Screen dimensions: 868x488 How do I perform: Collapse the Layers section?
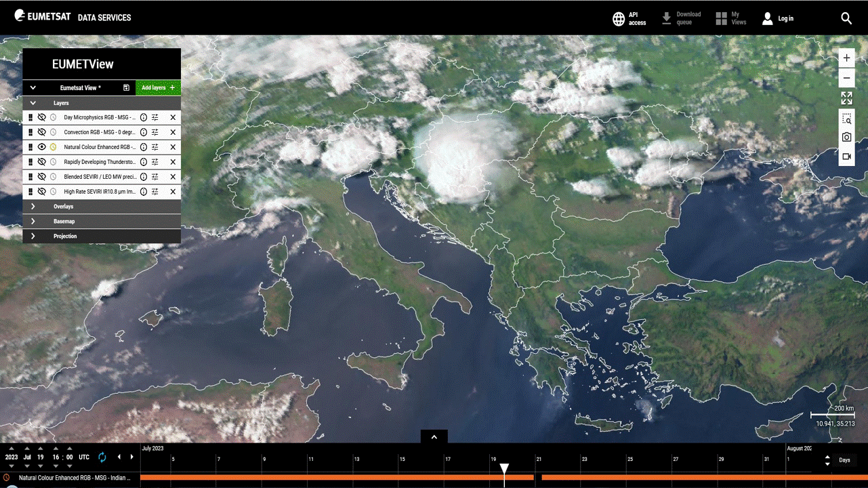click(33, 103)
